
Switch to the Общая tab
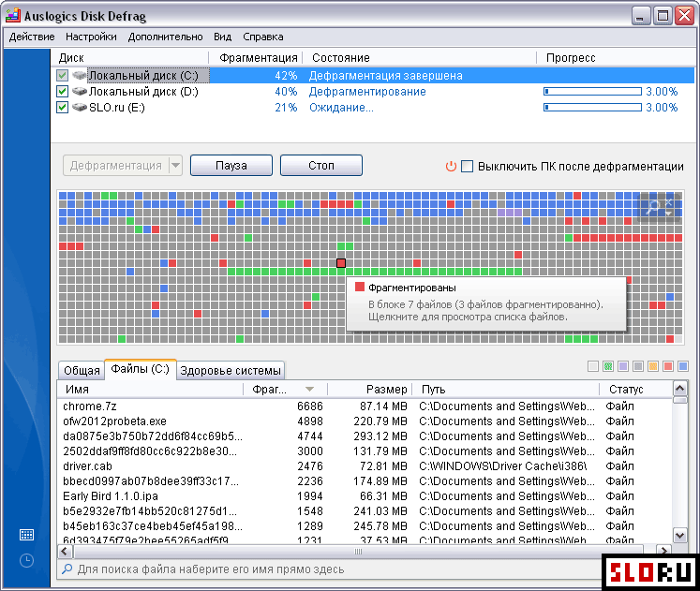[82, 370]
